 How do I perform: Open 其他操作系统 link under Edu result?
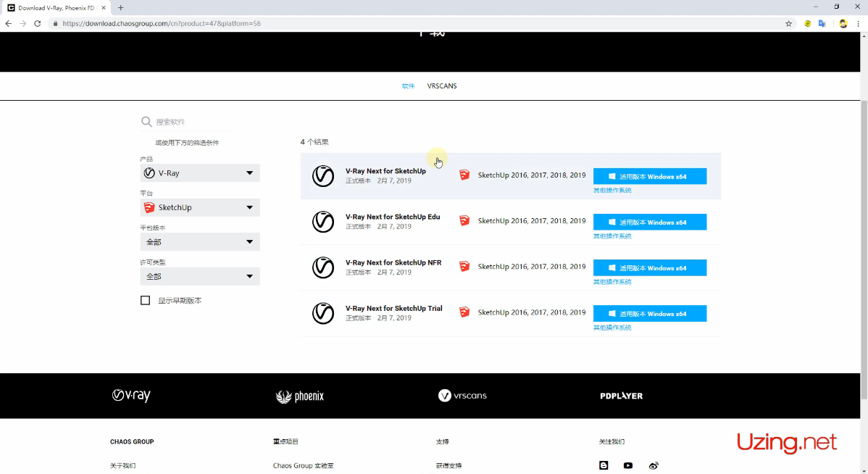click(x=612, y=236)
